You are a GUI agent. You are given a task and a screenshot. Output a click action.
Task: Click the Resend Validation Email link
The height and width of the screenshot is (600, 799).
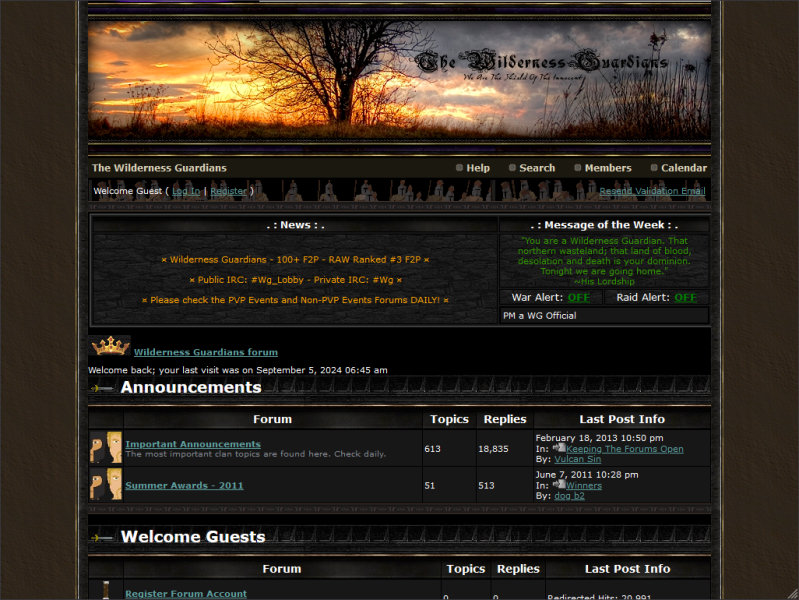tap(652, 191)
